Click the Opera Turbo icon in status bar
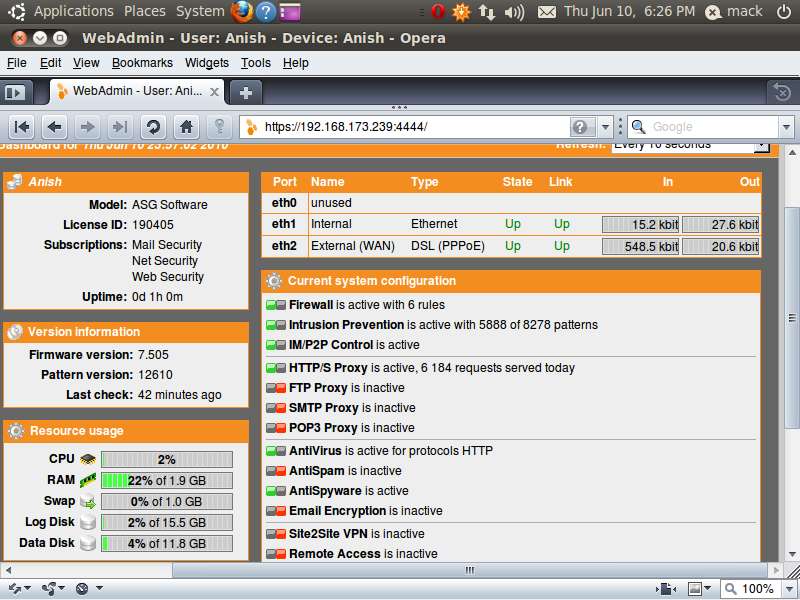This screenshot has width=800, height=600. click(82, 589)
